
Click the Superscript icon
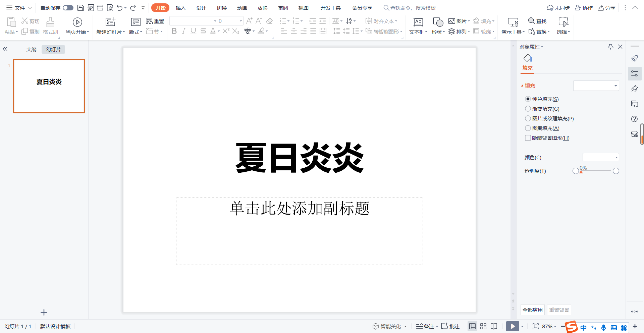pos(226,31)
